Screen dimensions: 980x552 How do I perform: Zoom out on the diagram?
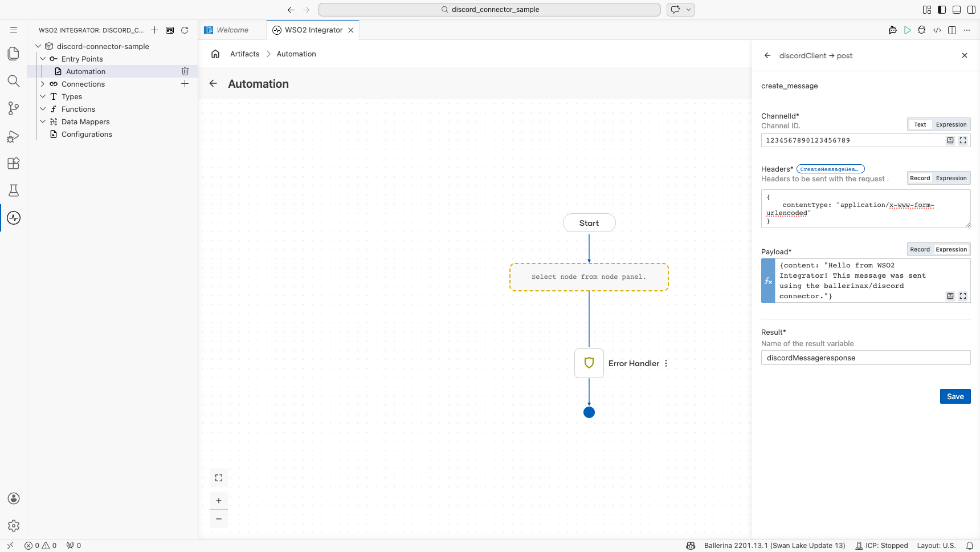(x=219, y=519)
